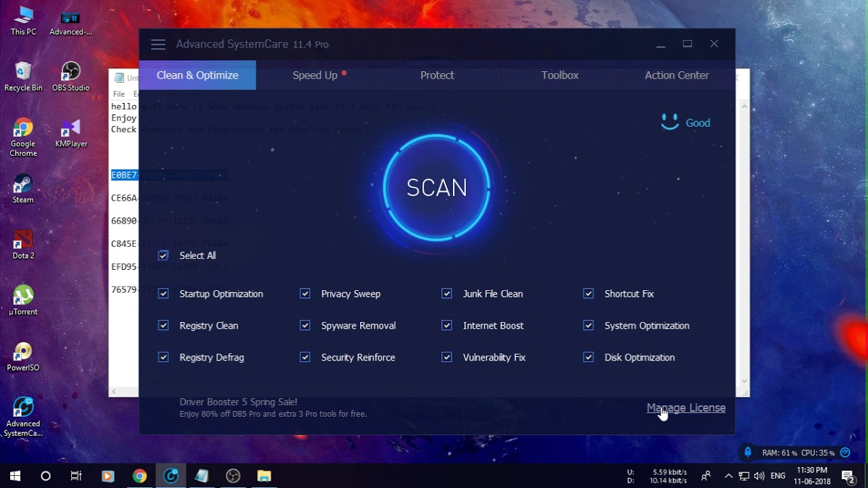Click the speed icon on performance widget
Image resolution: width=868 pixels, height=488 pixels.
pyautogui.click(x=845, y=453)
